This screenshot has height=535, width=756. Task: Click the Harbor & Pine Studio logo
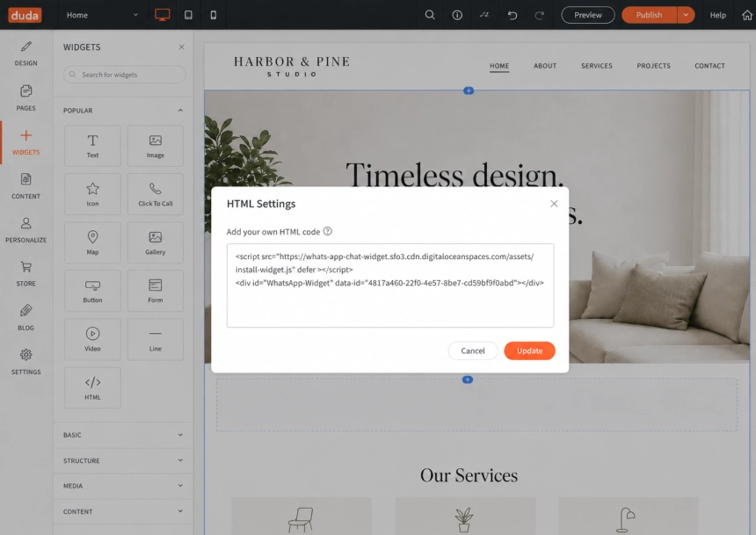coord(292,67)
